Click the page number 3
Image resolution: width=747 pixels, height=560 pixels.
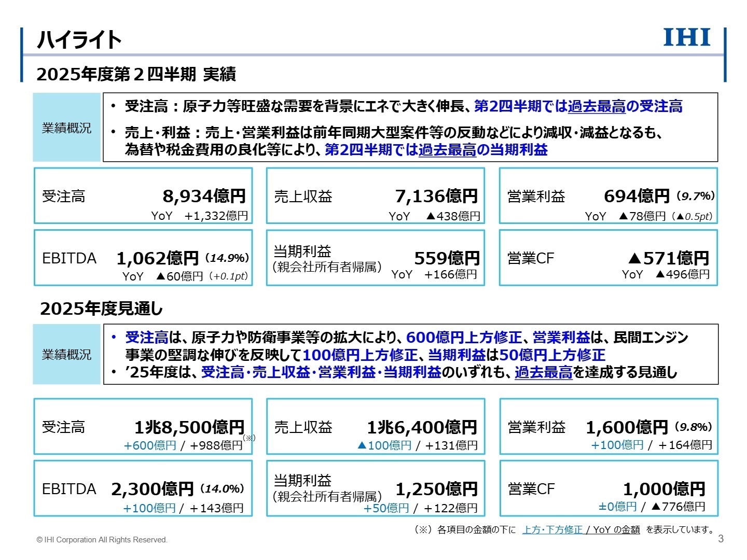point(720,539)
